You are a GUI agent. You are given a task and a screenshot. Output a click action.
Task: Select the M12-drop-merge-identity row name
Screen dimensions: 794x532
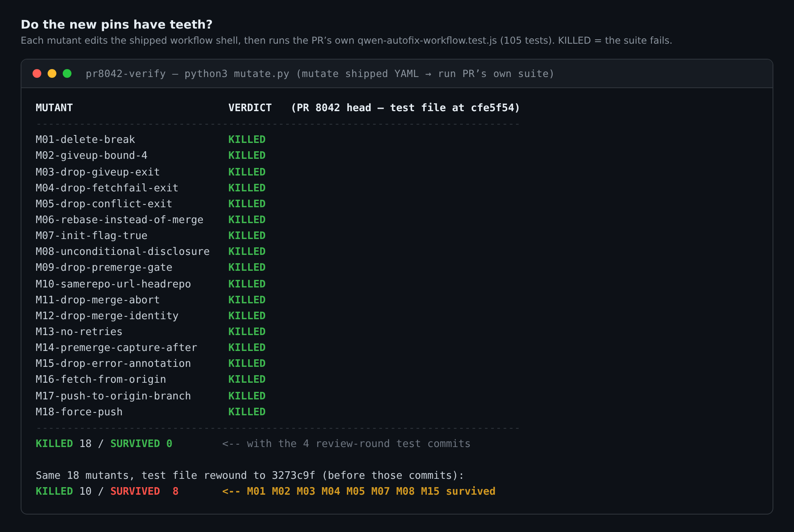(107, 316)
